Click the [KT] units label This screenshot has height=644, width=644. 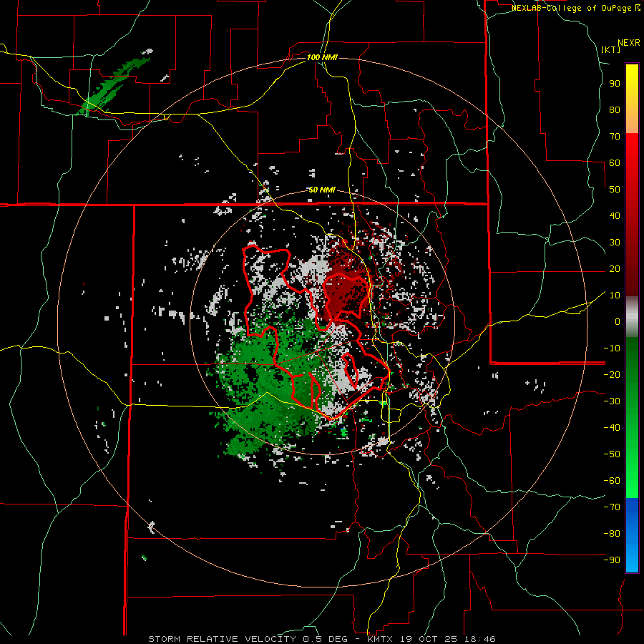click(611, 49)
